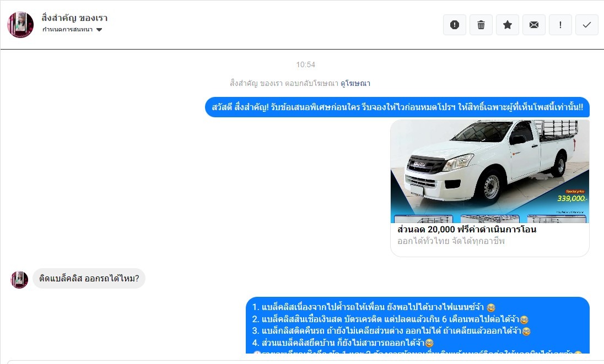Screen dimensions: 604x364
Task: Click the 339,000 special price tag
Action: (x=571, y=198)
